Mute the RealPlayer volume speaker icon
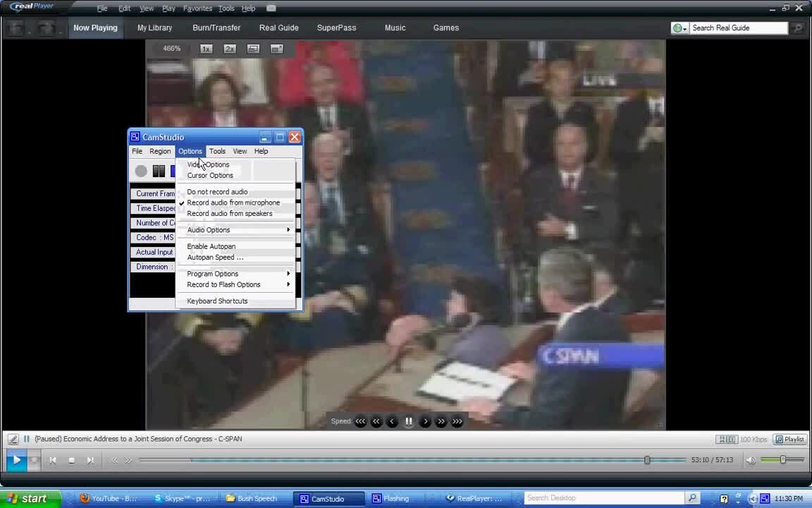The height and width of the screenshot is (508, 812). pos(751,460)
